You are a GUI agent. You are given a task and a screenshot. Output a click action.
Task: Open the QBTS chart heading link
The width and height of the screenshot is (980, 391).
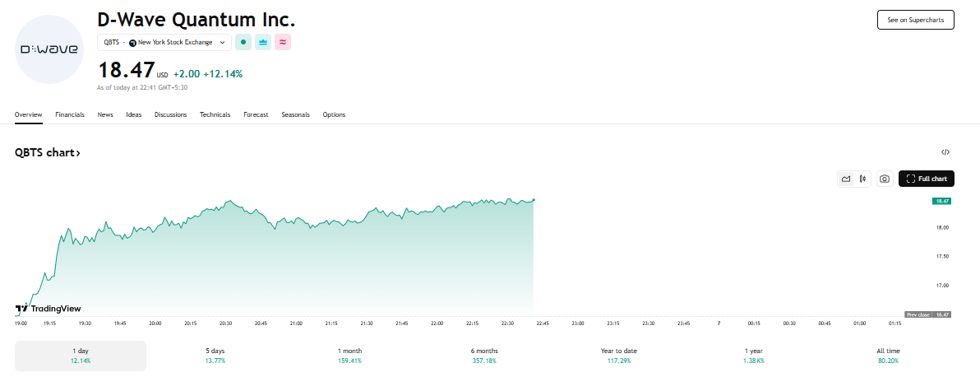(x=48, y=152)
